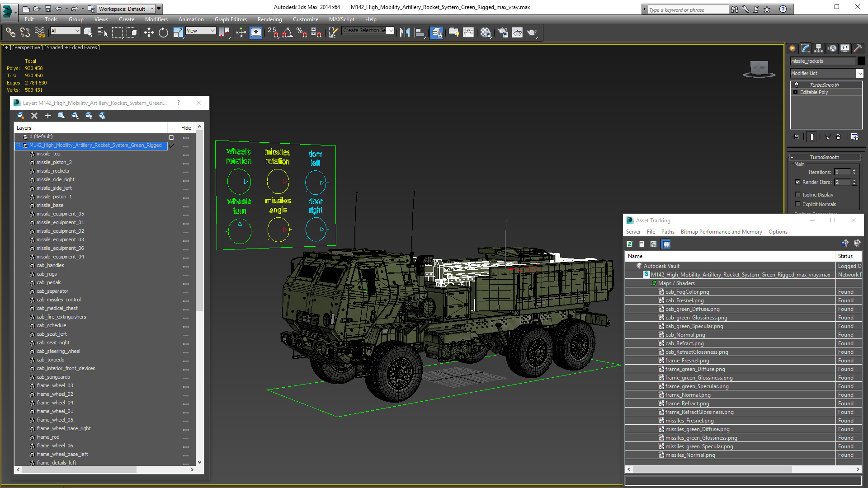
Task: Select Table View icon in Asset Tracking
Action: [x=666, y=244]
